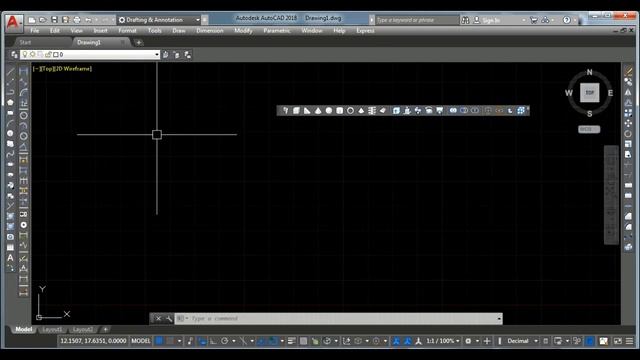Toggle Polar Tracking in status bar
The width and height of the screenshot is (640, 360).
225,341
